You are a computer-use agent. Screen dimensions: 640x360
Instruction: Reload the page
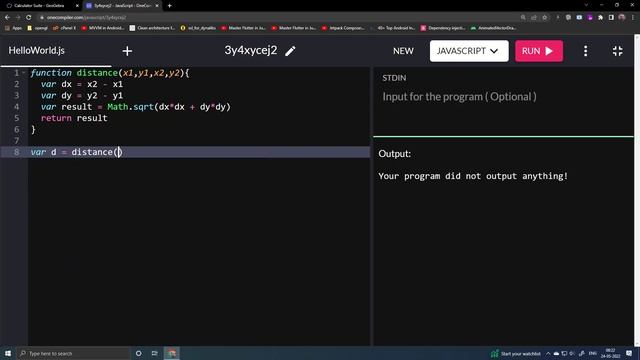(29, 18)
